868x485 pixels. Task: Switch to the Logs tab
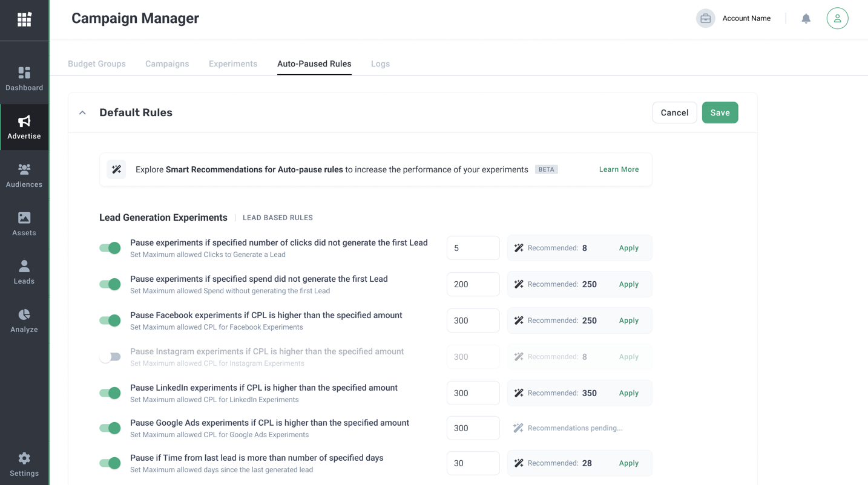[x=380, y=64]
